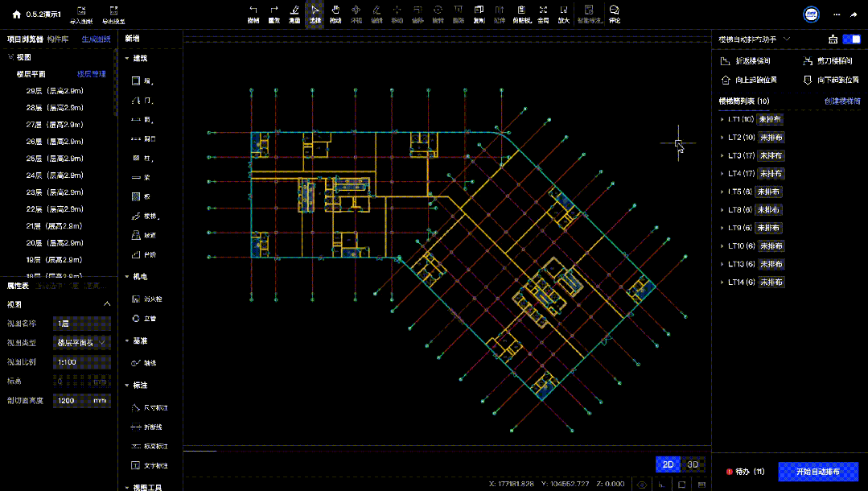Collapse the 建筑 component group
The image size is (868, 491).
127,58
